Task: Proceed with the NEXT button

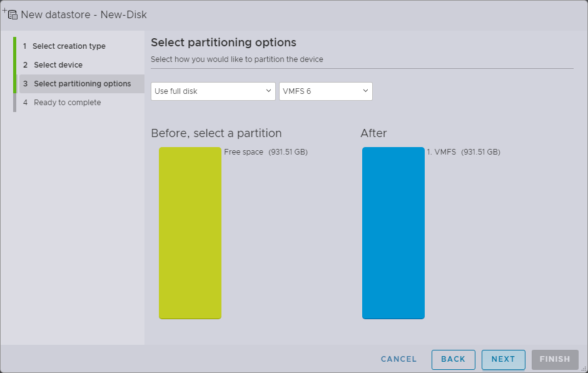Action: coord(503,359)
